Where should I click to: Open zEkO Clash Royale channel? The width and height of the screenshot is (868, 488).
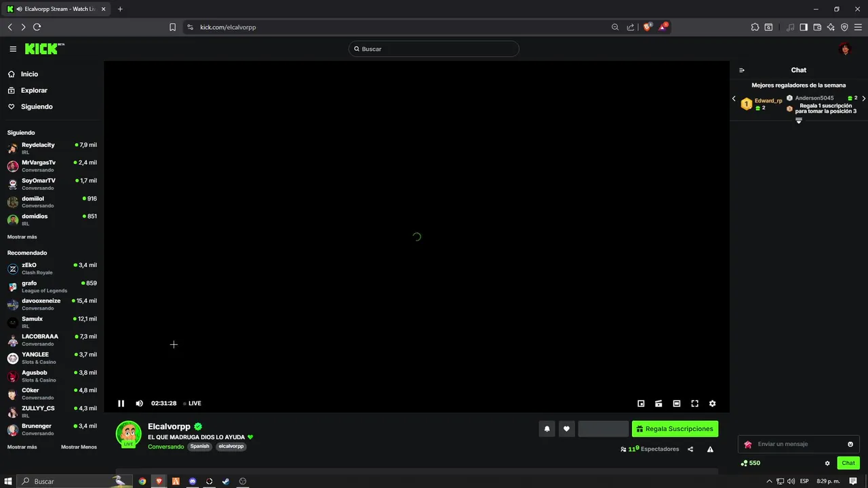52,268
